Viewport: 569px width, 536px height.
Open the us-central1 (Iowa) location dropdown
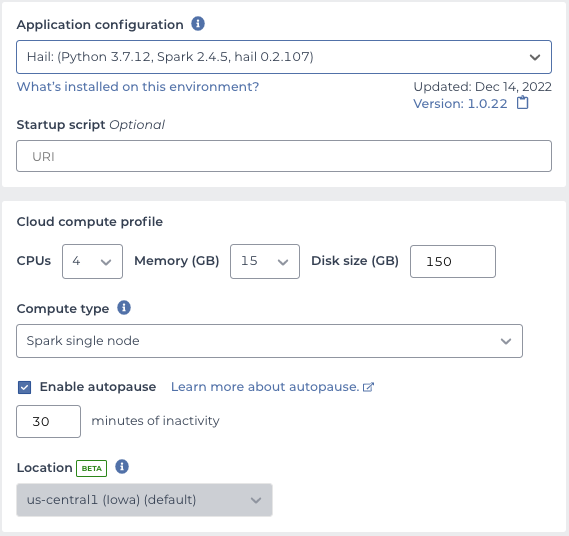click(x=144, y=500)
